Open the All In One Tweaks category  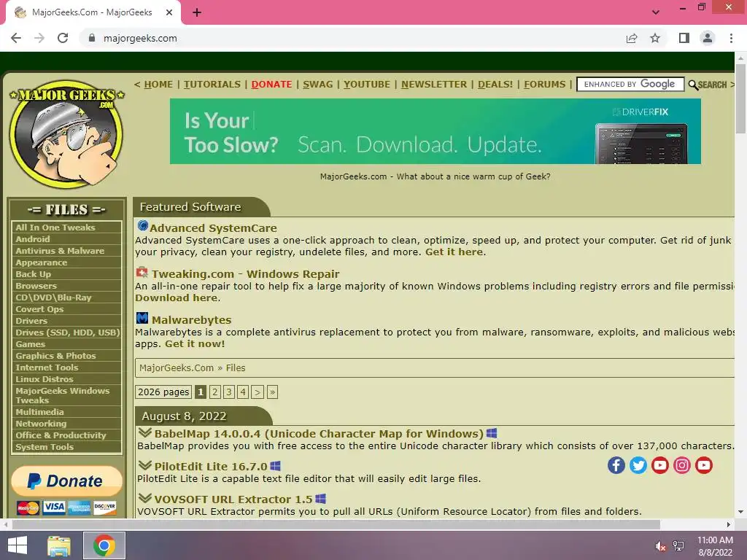(66, 227)
